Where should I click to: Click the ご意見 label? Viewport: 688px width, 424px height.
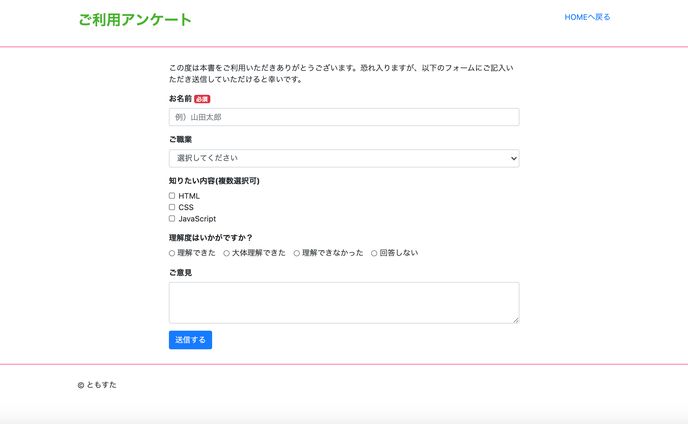[180, 273]
